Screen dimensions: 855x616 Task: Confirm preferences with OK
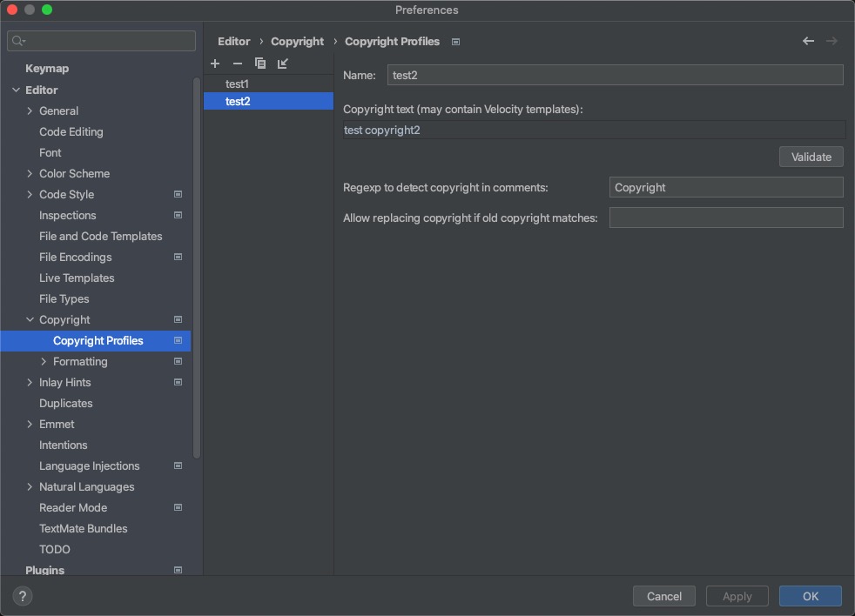810,596
